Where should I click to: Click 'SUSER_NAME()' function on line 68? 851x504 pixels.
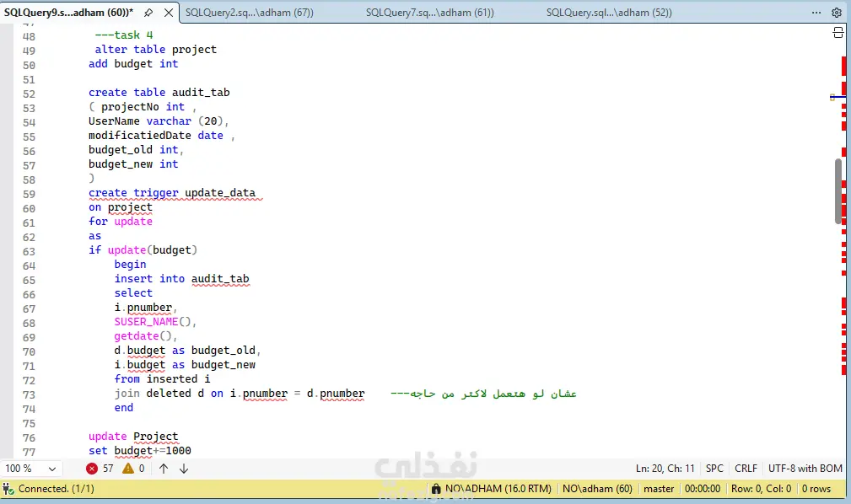pos(153,322)
